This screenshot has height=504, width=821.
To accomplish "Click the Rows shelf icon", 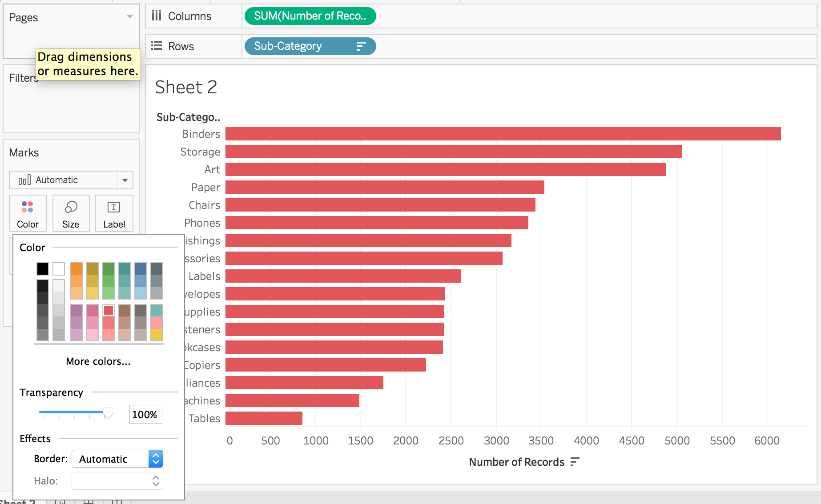I will pos(156,46).
